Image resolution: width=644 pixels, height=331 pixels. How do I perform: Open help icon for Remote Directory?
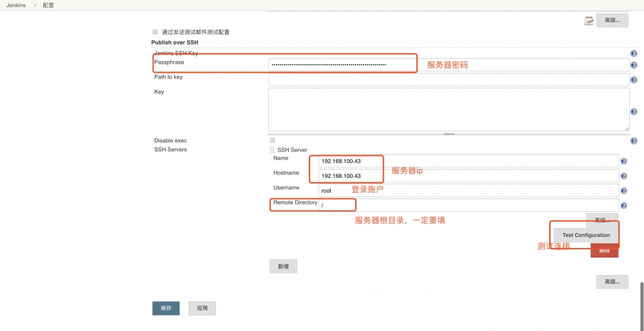624,205
